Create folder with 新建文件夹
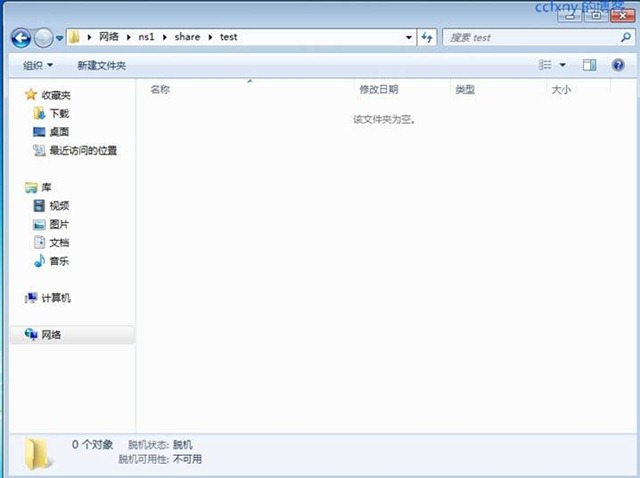640x478 pixels. coord(102,65)
